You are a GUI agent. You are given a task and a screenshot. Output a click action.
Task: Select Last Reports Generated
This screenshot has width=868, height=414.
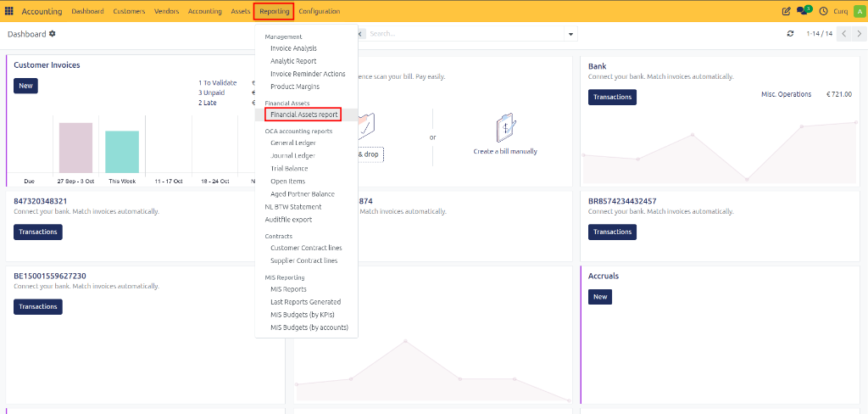(306, 302)
